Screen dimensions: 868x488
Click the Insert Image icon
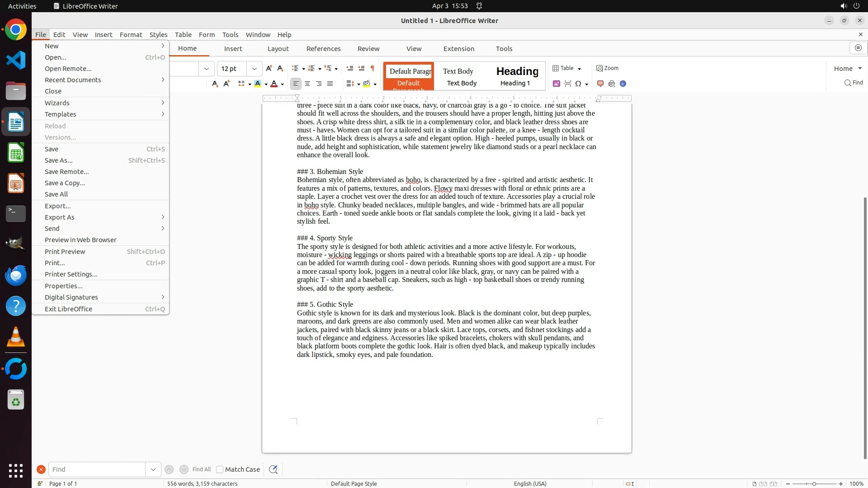point(557,84)
